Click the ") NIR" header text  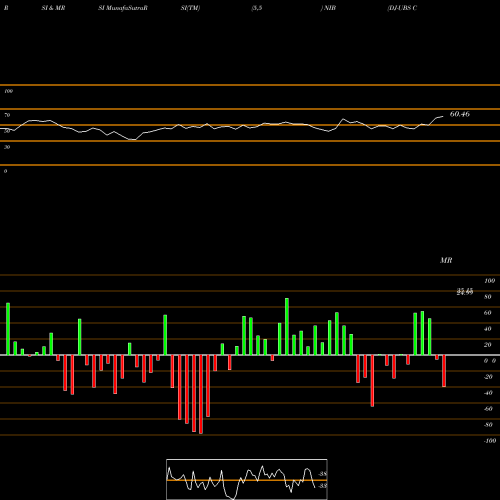click(328, 8)
